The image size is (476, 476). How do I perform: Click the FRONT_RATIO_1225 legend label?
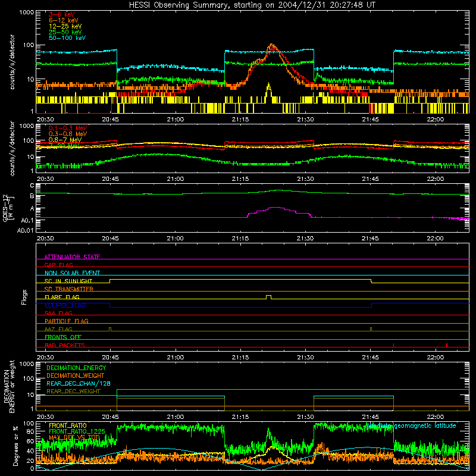coord(77,431)
